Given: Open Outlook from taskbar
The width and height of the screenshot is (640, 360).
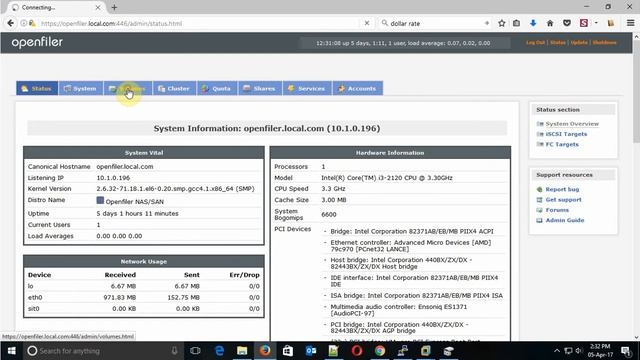Looking at the screenshot, I should (x=311, y=351).
